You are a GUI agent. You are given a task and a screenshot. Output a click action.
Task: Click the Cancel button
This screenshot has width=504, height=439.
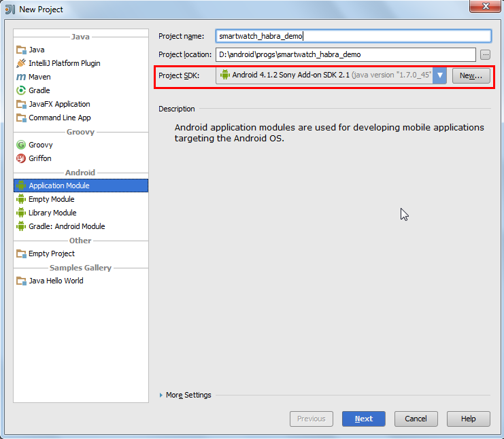point(416,419)
